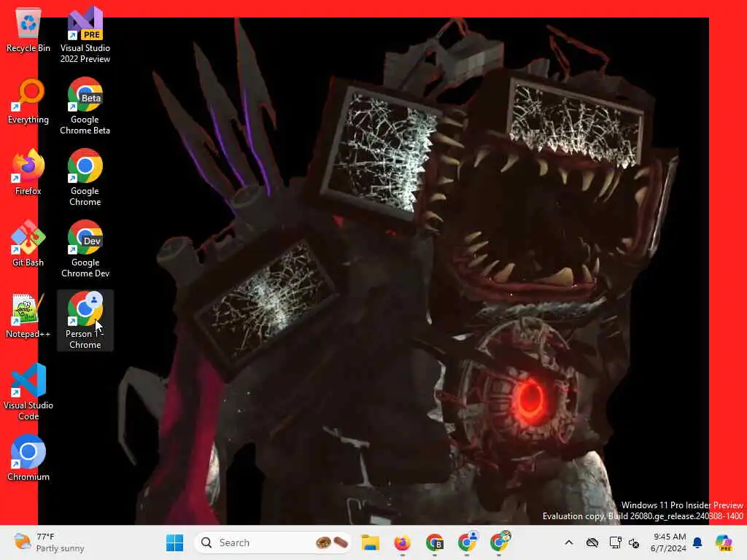Select the Notepad++ desktop shortcut
Screen dimensions: 747x560
click(x=28, y=316)
